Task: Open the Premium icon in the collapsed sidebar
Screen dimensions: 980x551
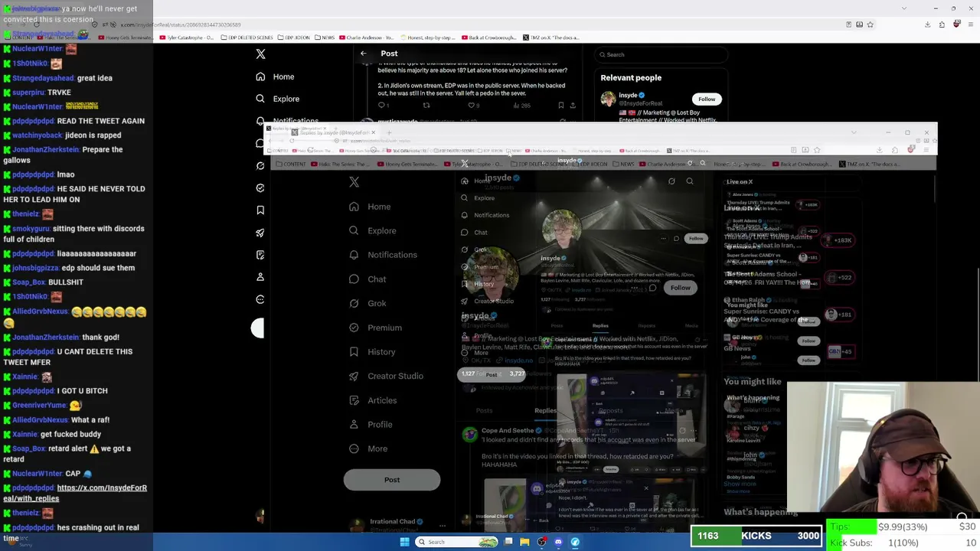Action: (x=260, y=187)
